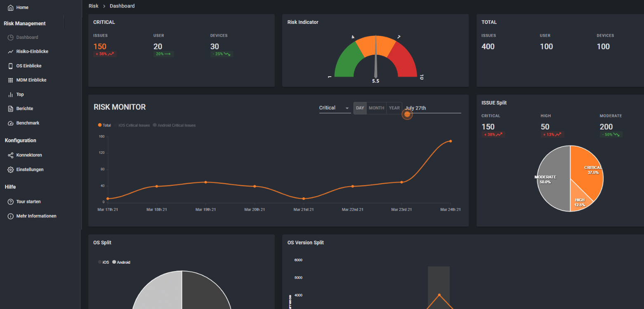The image size is (644, 309).
Task: Click the July 27th date field
Action: 432,108
